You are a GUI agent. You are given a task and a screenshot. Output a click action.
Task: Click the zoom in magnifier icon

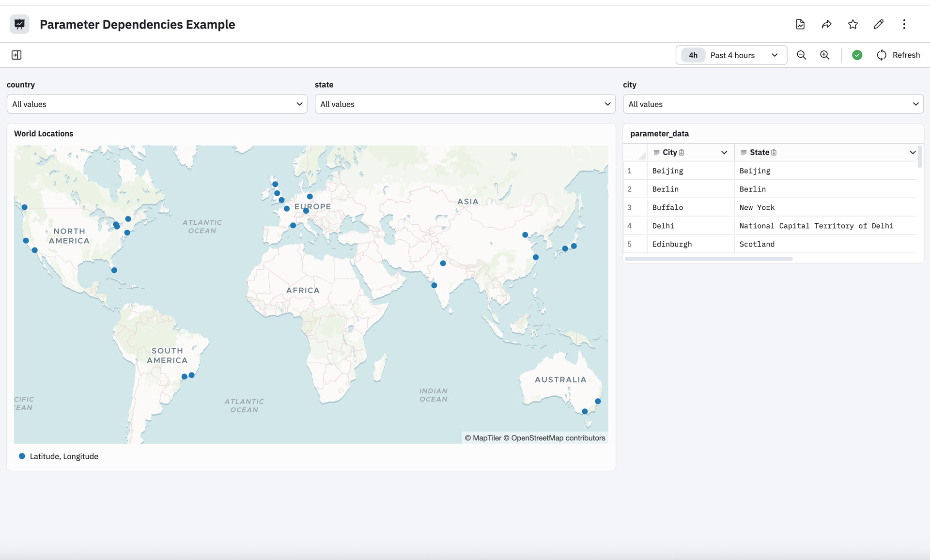pos(824,55)
